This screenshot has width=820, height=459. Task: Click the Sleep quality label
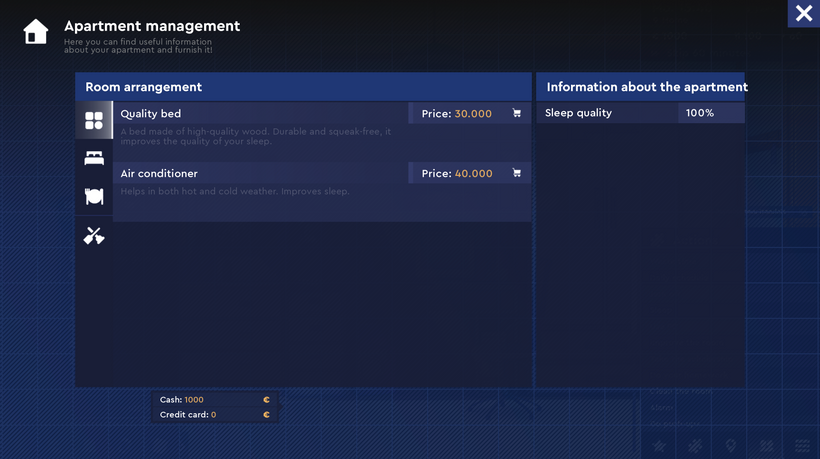coord(578,113)
